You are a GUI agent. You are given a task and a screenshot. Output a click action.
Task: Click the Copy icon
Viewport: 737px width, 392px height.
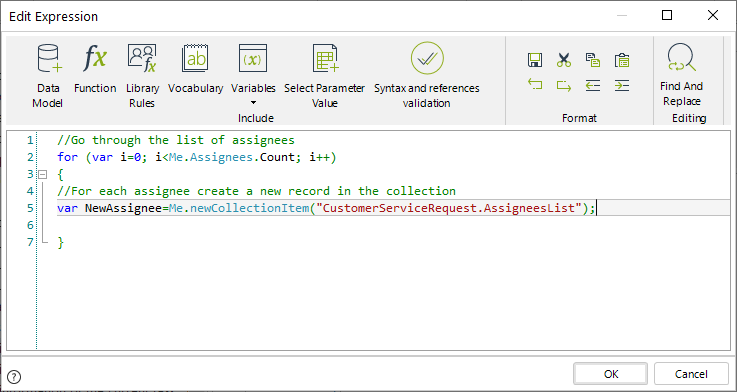pos(593,60)
